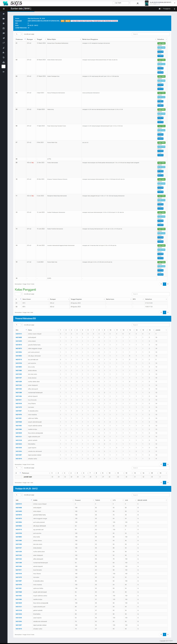Click the white square item in sidebar
177x644 pixels.
(x=4, y=66)
